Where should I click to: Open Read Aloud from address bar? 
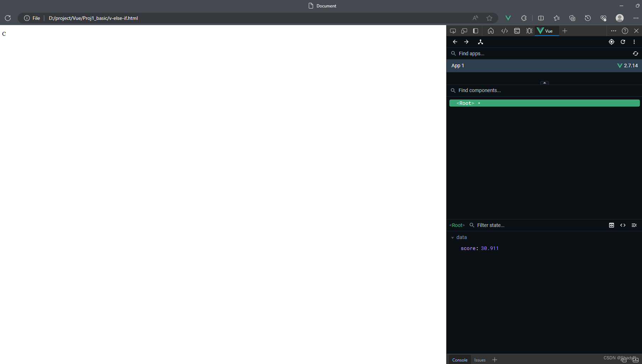pyautogui.click(x=475, y=18)
